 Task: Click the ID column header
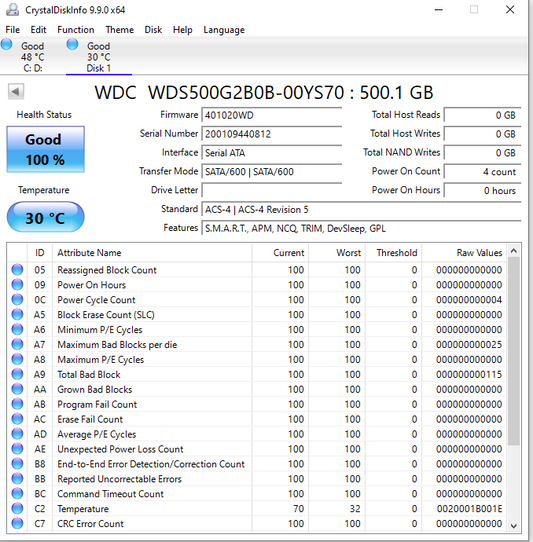(x=40, y=253)
